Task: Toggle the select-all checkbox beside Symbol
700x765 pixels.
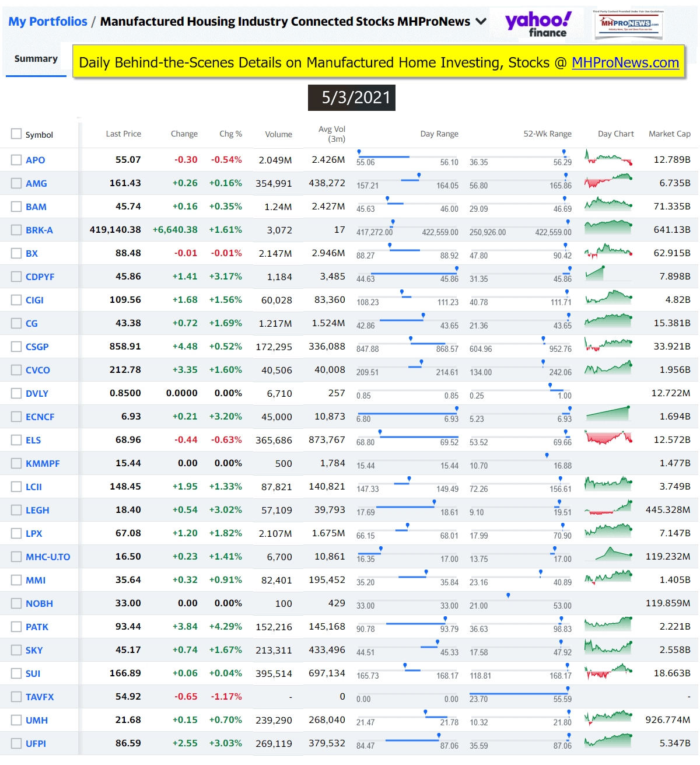Action: (x=16, y=134)
